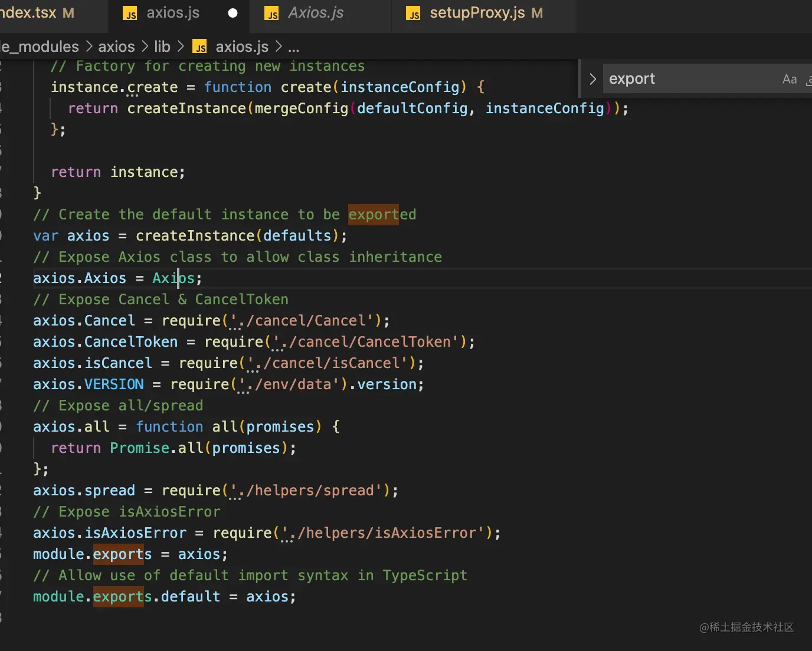Toggle Match Case (Aa) in the find widget
This screenshot has width=812, height=651.
pos(790,79)
